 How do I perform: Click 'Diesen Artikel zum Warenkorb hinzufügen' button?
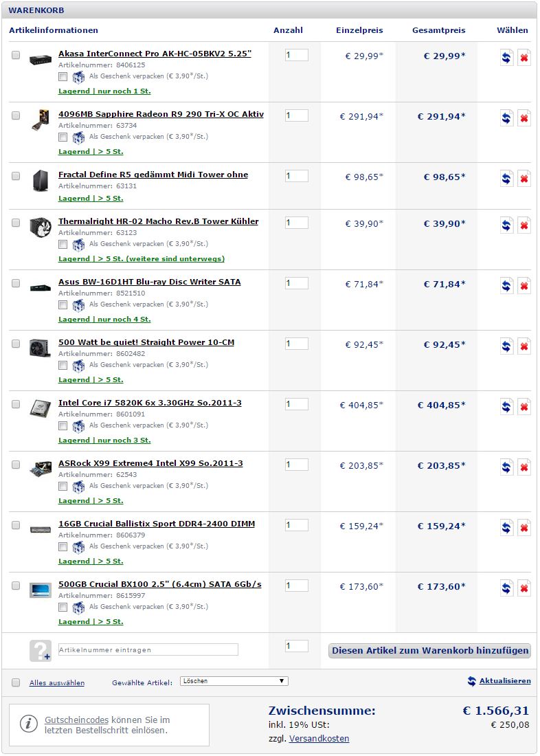(430, 650)
